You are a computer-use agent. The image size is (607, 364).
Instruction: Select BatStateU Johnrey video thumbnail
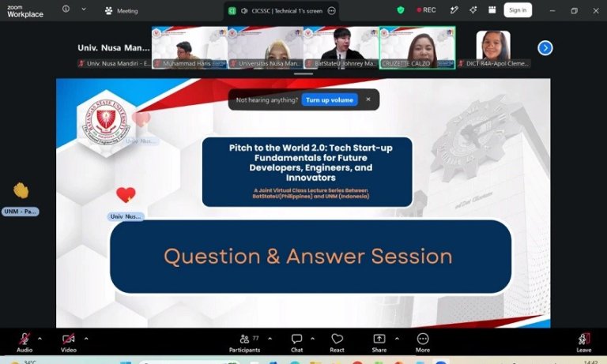click(x=341, y=47)
